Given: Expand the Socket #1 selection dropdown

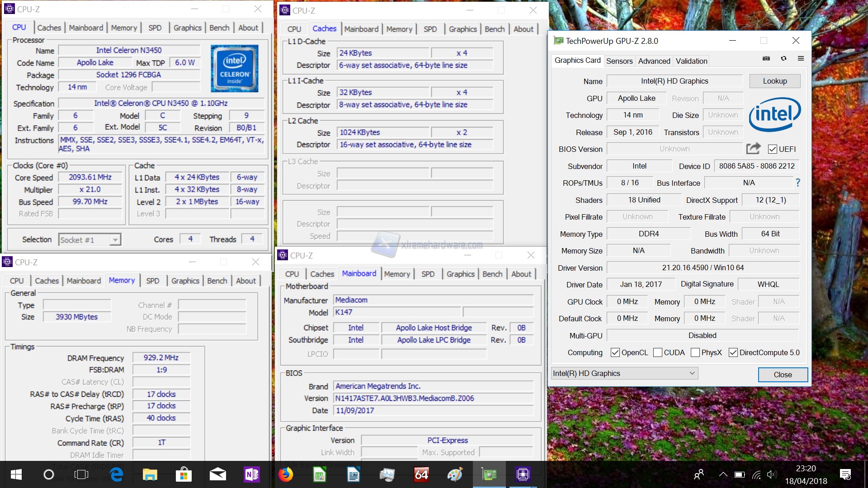Looking at the screenshot, I should pos(115,240).
